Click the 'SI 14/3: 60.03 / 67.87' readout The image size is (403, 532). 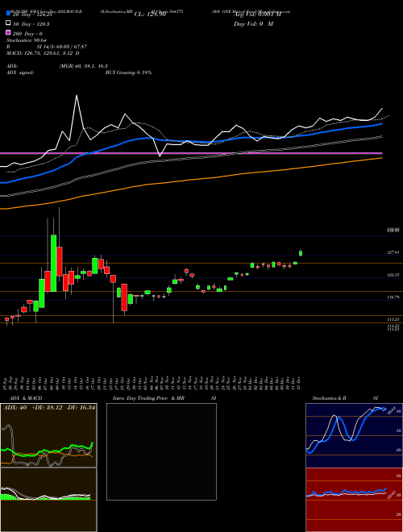click(x=60, y=47)
